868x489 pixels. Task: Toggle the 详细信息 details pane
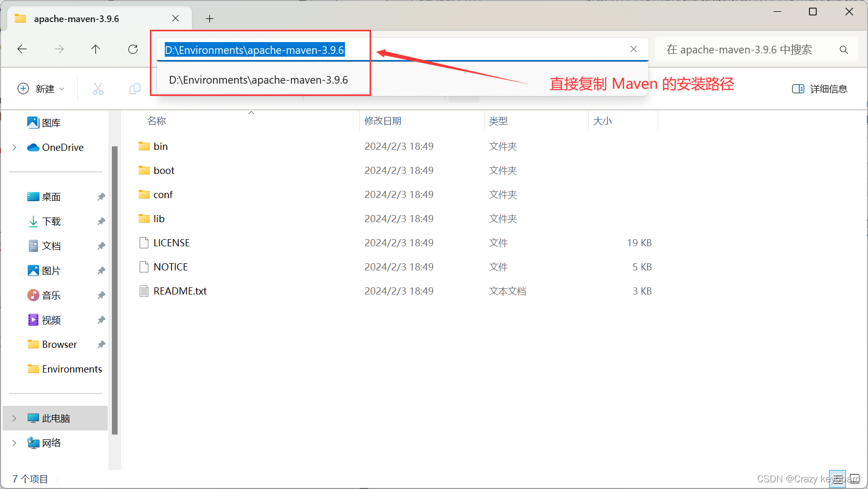coord(819,88)
